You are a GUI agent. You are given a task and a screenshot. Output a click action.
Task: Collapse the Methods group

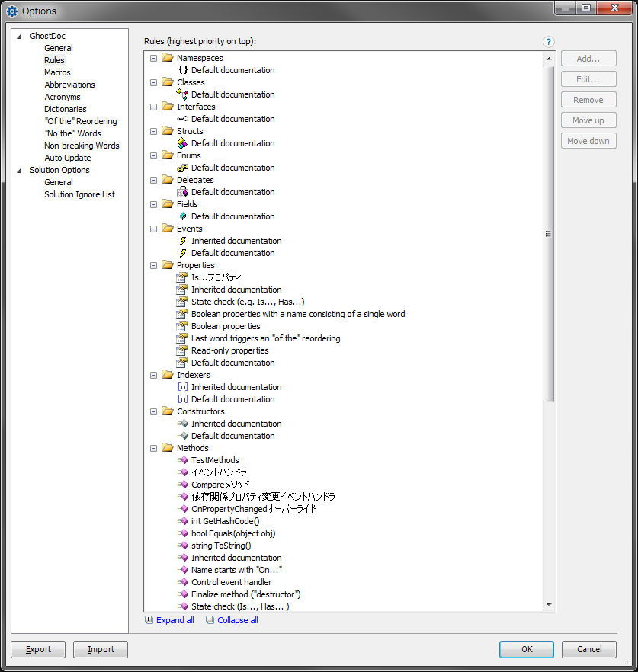tap(153, 449)
